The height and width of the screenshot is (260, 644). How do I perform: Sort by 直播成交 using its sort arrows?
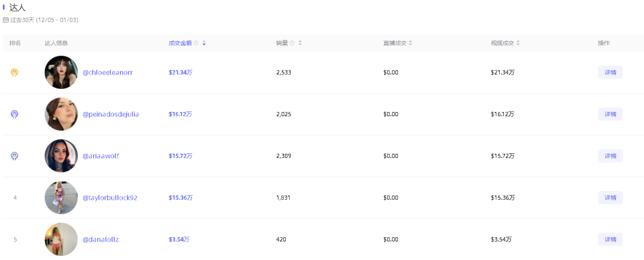tap(410, 43)
